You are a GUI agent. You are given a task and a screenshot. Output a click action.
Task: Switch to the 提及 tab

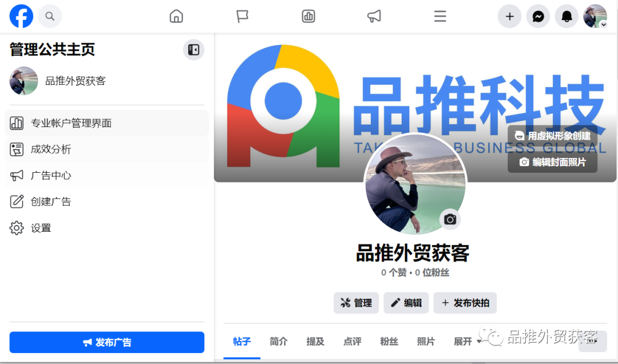pos(315,342)
